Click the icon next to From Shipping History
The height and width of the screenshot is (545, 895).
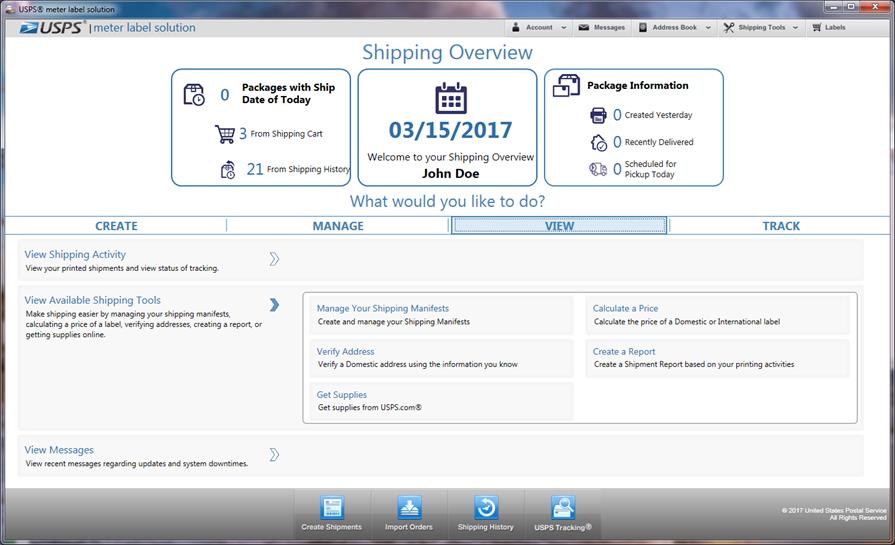(228, 169)
